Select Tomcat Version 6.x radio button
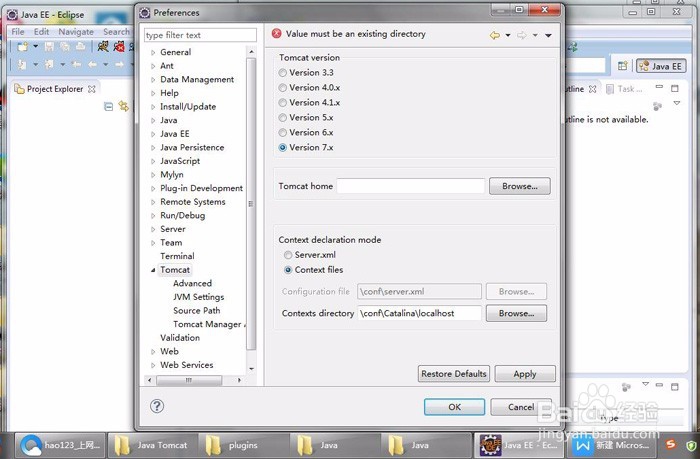 click(x=283, y=133)
